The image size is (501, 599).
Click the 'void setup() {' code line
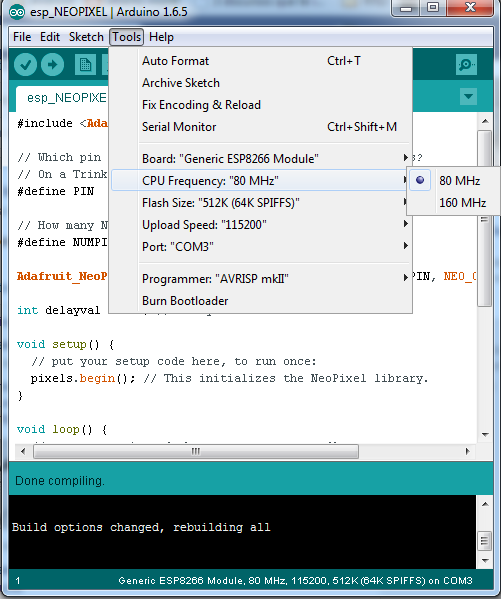pyautogui.click(x=65, y=344)
